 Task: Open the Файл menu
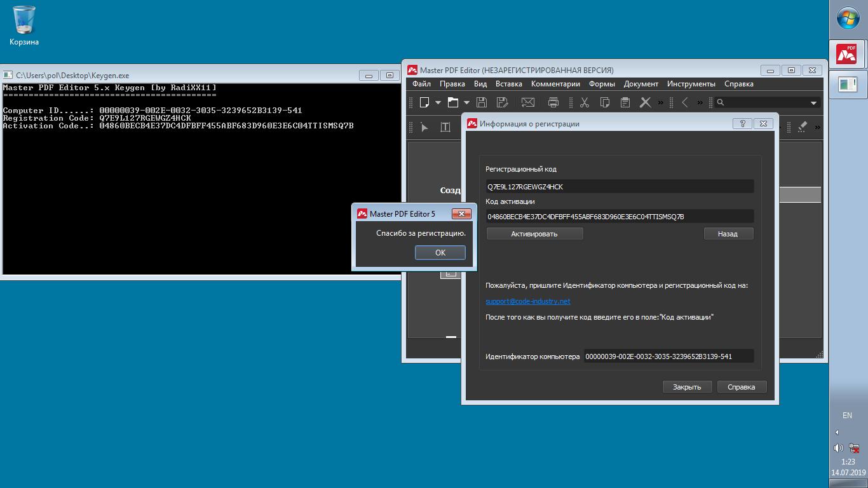(421, 84)
